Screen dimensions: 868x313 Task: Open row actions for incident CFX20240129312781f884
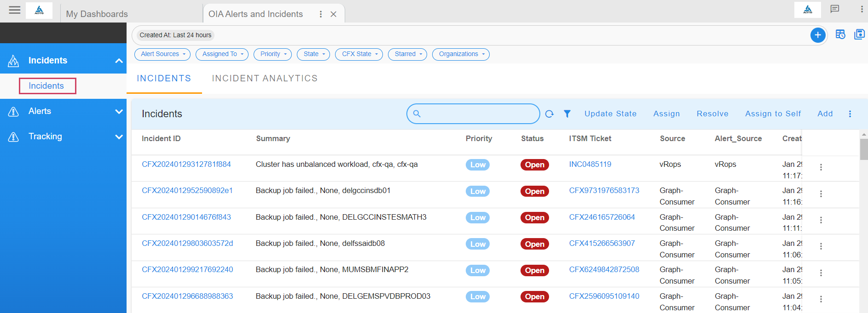[x=821, y=167]
